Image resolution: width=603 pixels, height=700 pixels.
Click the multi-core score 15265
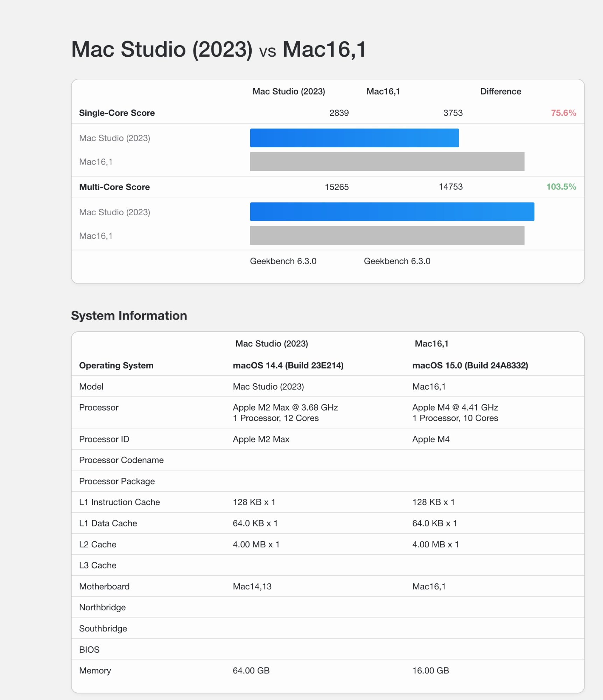pyautogui.click(x=336, y=187)
